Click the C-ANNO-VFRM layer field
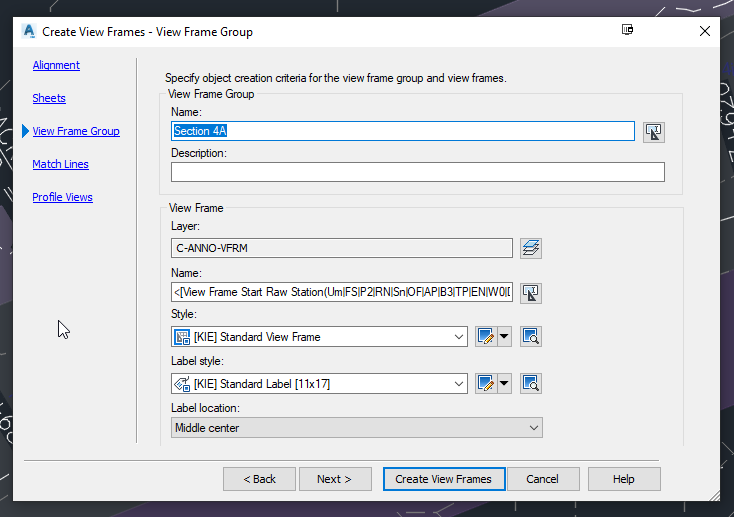The height and width of the screenshot is (517, 734). coord(342,248)
